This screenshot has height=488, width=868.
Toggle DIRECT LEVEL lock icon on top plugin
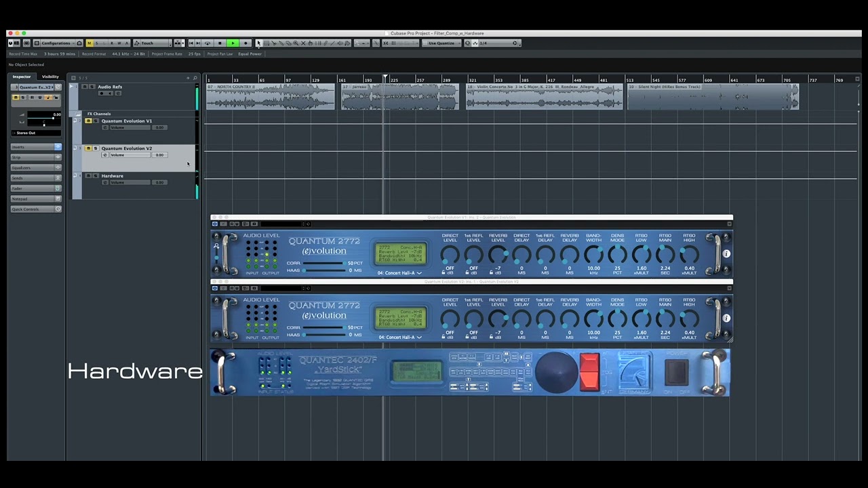coord(443,272)
